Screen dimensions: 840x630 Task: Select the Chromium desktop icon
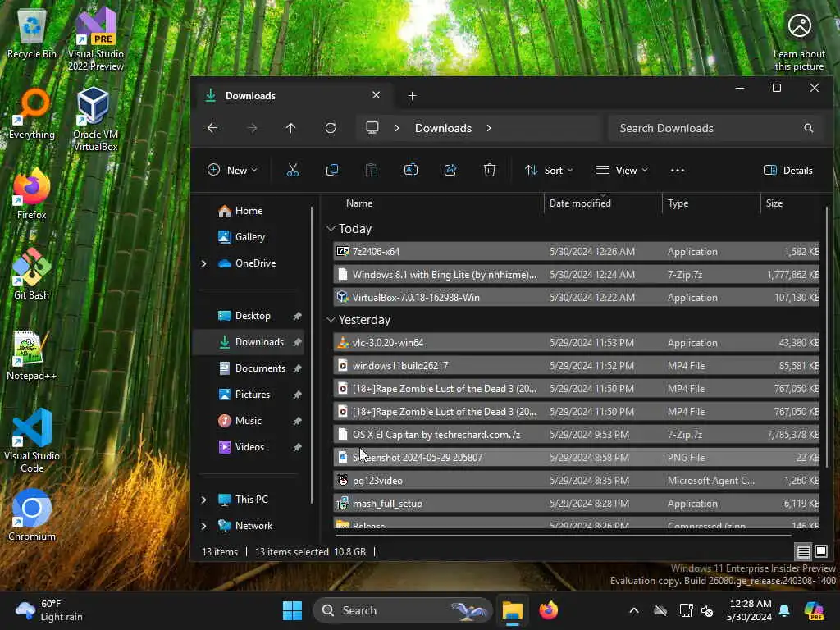click(32, 515)
